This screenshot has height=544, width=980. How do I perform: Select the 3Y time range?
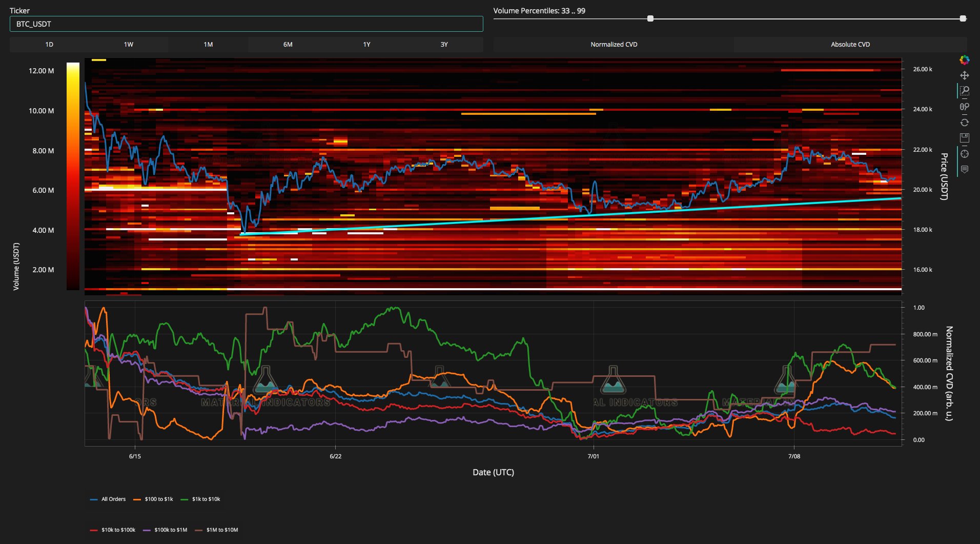[444, 45]
